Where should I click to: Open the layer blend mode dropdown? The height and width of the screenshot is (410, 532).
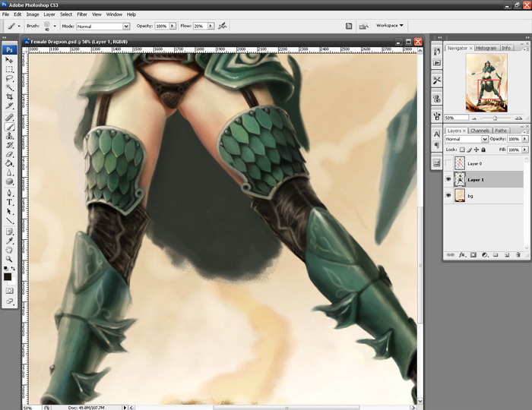466,139
